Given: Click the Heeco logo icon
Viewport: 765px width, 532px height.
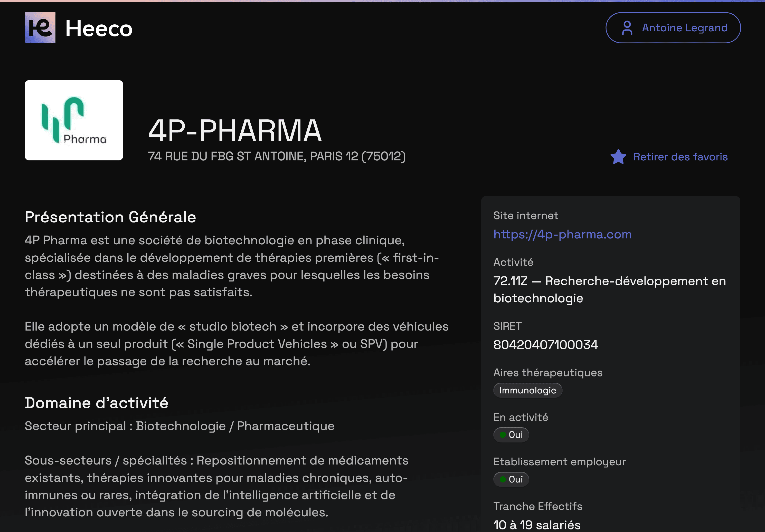Looking at the screenshot, I should (40, 28).
